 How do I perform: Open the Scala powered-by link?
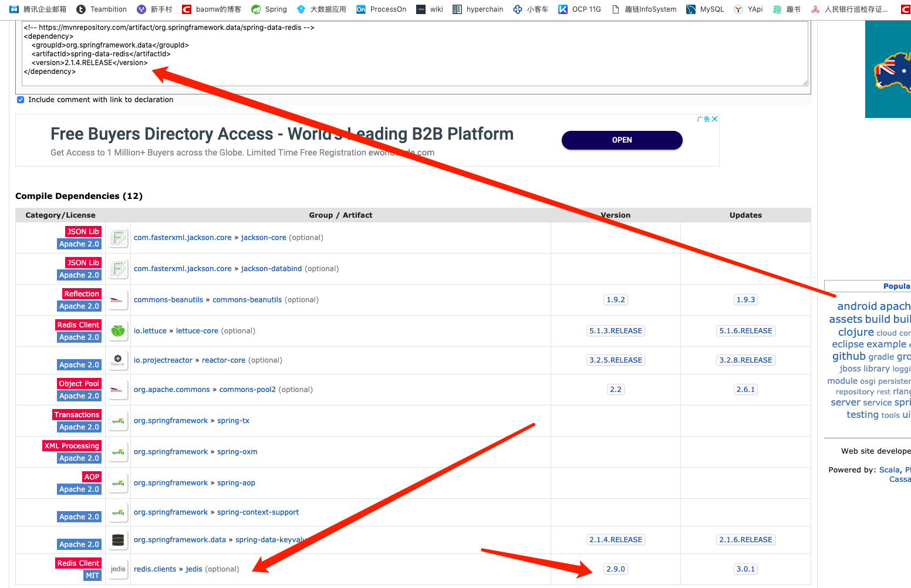coord(889,470)
